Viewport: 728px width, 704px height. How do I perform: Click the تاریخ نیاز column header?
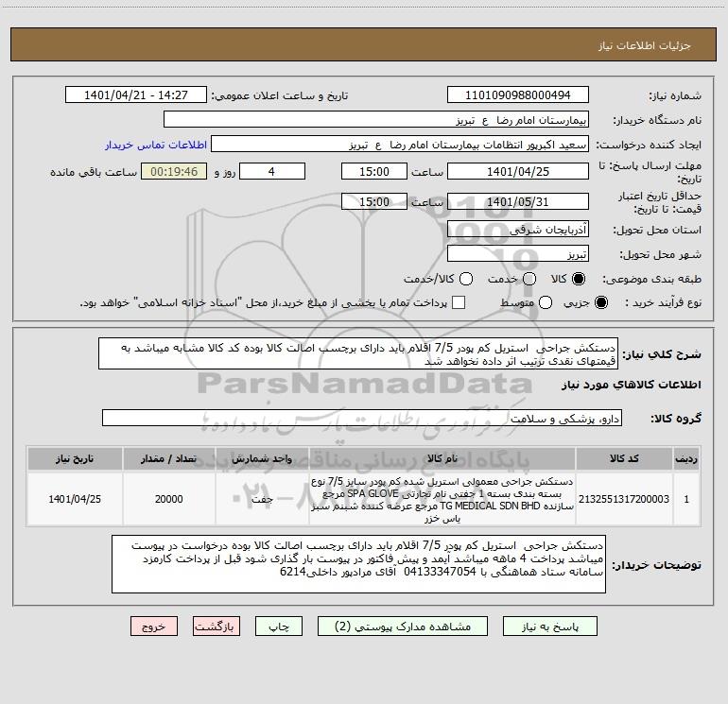[75, 458]
